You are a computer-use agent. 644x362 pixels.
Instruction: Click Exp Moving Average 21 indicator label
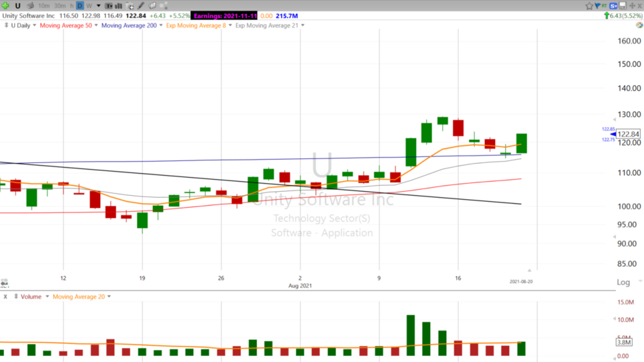point(266,25)
